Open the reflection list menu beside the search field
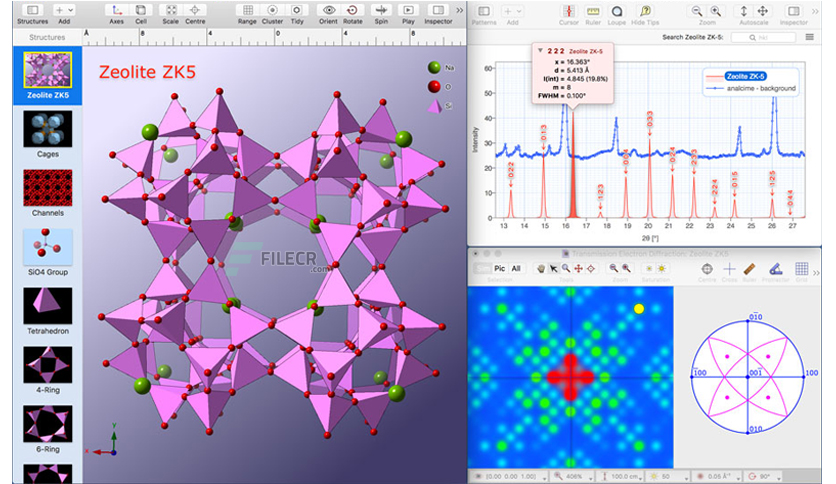Viewport: 836px width, 484px height. tap(809, 37)
